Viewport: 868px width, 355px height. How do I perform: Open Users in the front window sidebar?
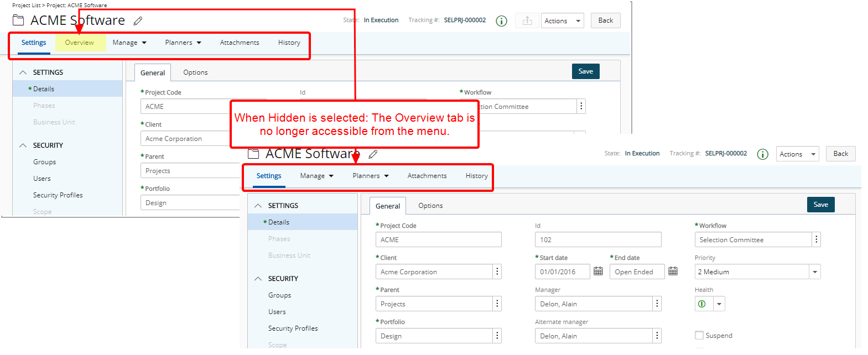tap(277, 312)
